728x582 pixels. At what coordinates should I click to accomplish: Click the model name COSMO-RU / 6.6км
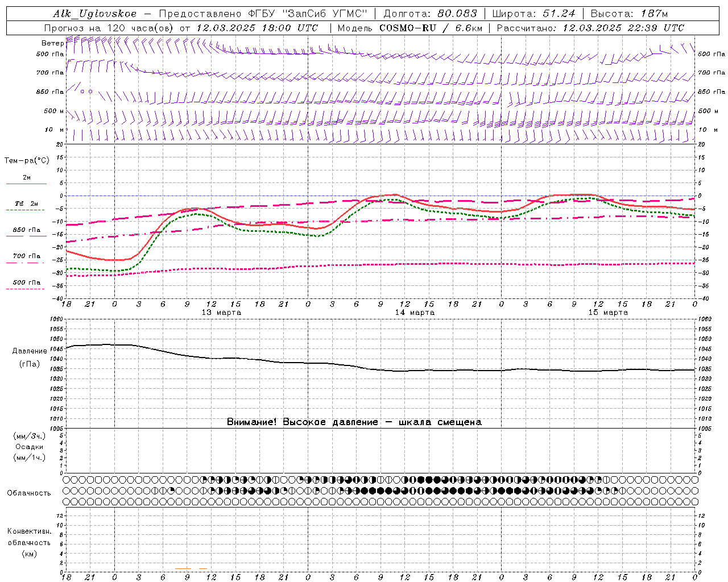tap(431, 28)
